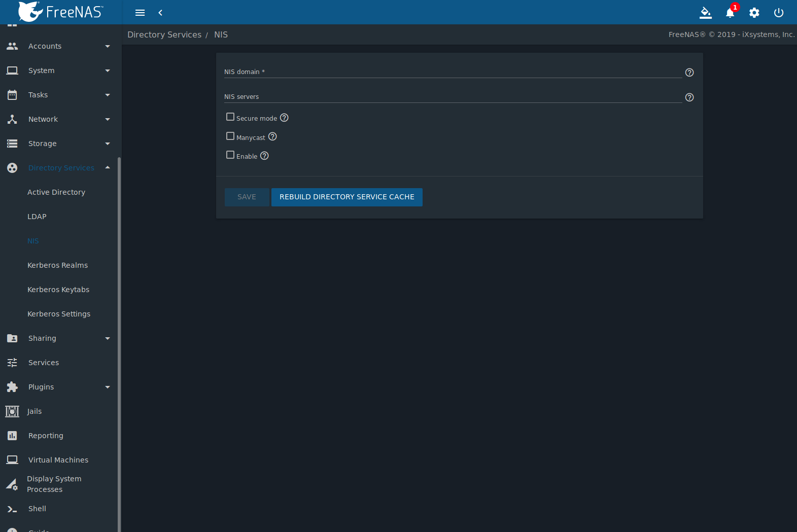The width and height of the screenshot is (797, 532).
Task: Tick the Manycast checkbox
Action: point(230,136)
